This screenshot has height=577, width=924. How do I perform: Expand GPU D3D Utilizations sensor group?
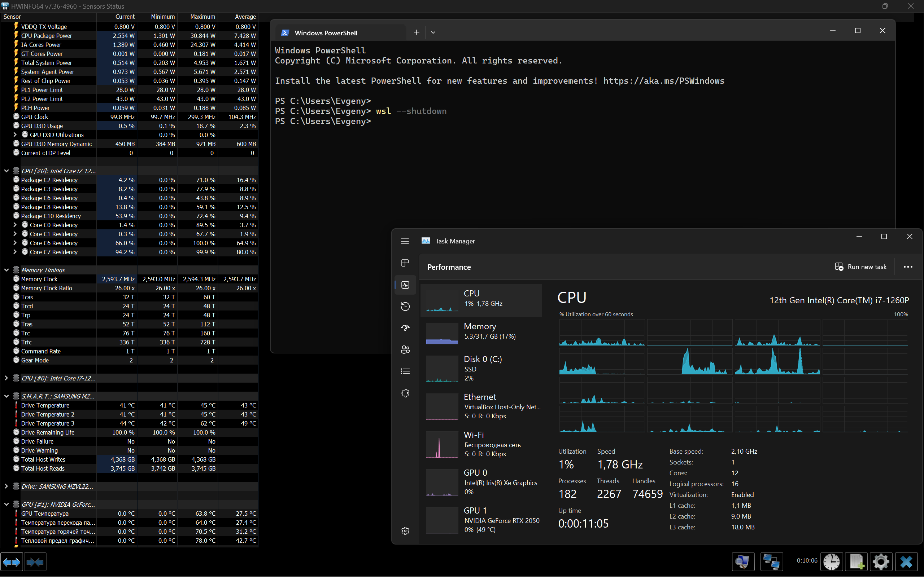[14, 134]
